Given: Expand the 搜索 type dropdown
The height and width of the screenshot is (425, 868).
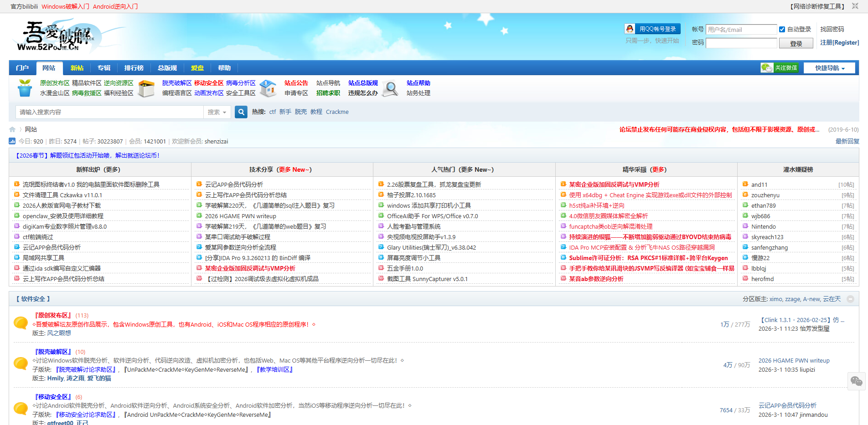Looking at the screenshot, I should coord(217,112).
